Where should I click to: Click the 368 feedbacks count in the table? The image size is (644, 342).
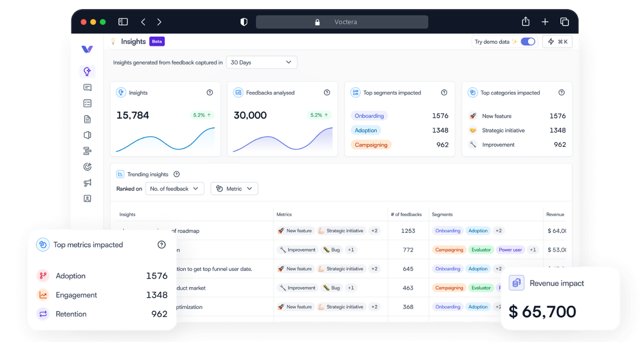coord(408,307)
